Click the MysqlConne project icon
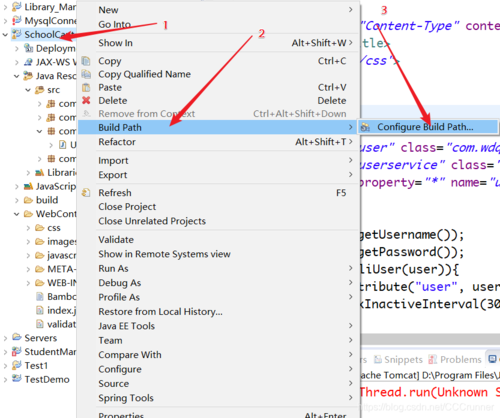500x418 pixels. click(x=17, y=21)
